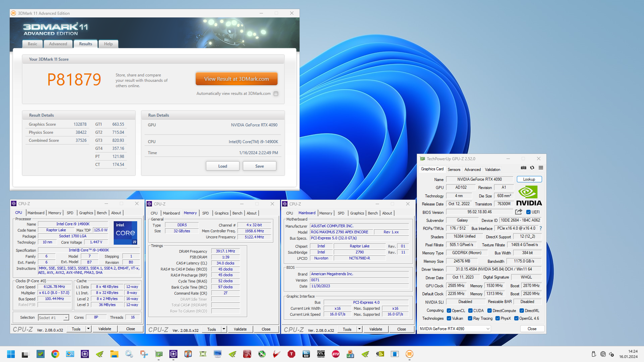Viewport: 644px width, 362px height.
Task: Click the HFC colored blocks taskbar icon
Action: (351, 354)
